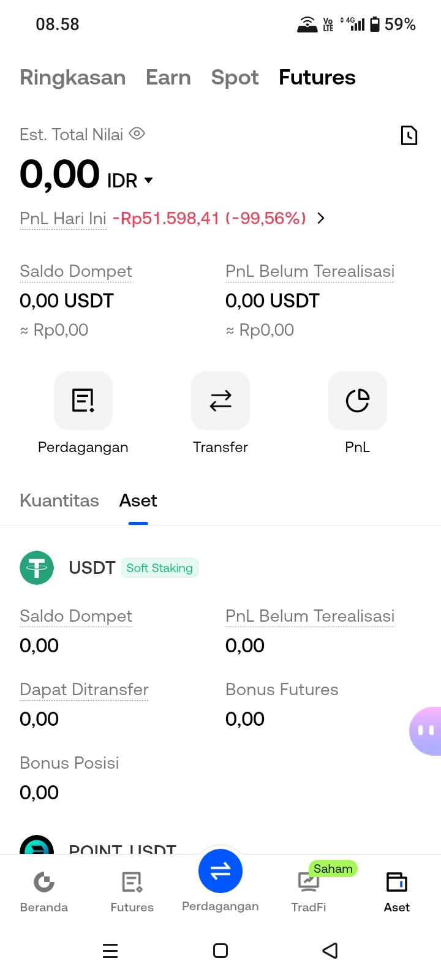Tap the blue central Perdagangan button
441x980 pixels.
pos(221,871)
